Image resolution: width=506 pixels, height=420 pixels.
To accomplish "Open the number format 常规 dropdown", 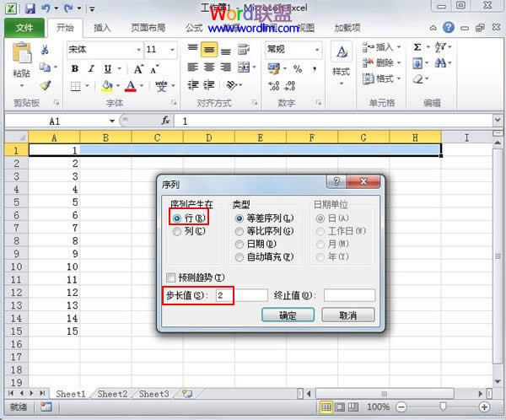I will (x=317, y=50).
